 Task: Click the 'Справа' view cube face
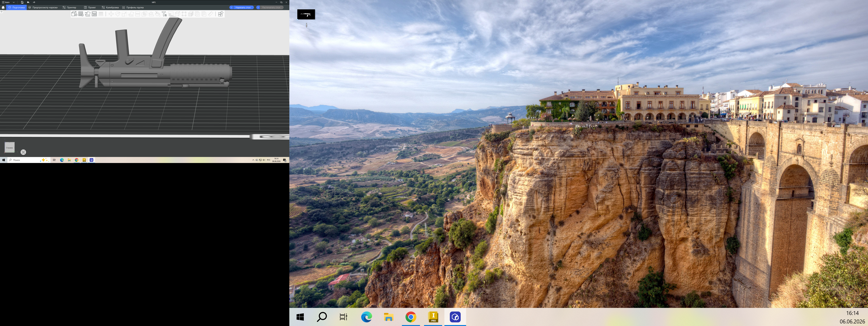9,147
